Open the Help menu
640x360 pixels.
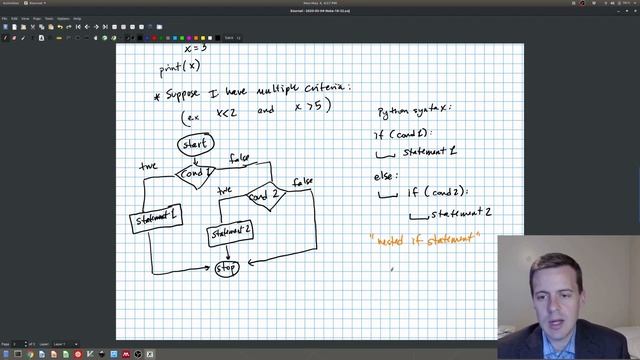(77, 18)
